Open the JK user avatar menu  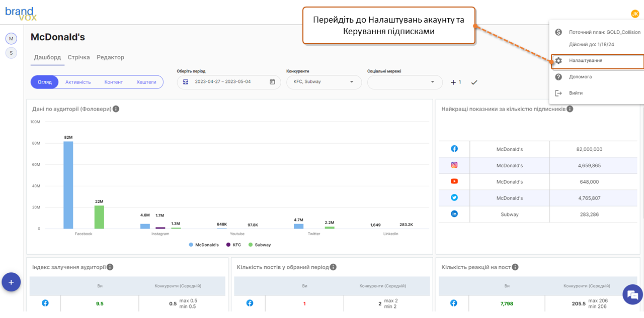pyautogui.click(x=635, y=13)
